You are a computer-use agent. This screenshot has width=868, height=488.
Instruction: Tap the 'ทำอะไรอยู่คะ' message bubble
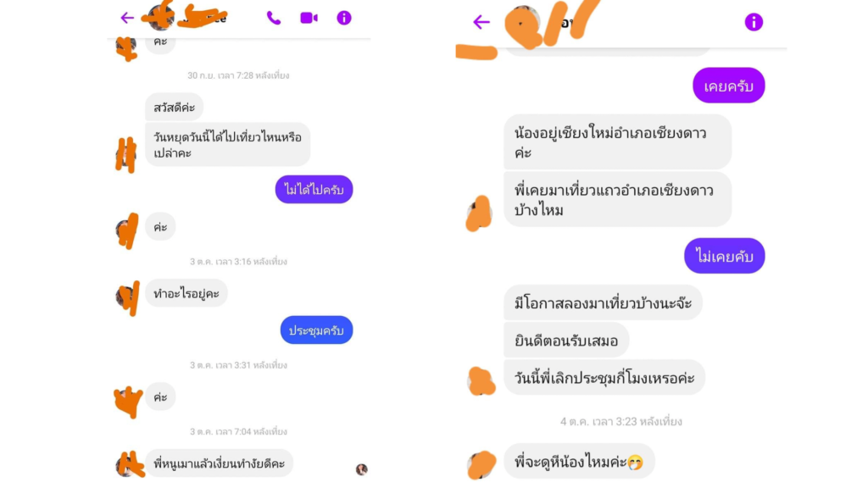coord(186,293)
